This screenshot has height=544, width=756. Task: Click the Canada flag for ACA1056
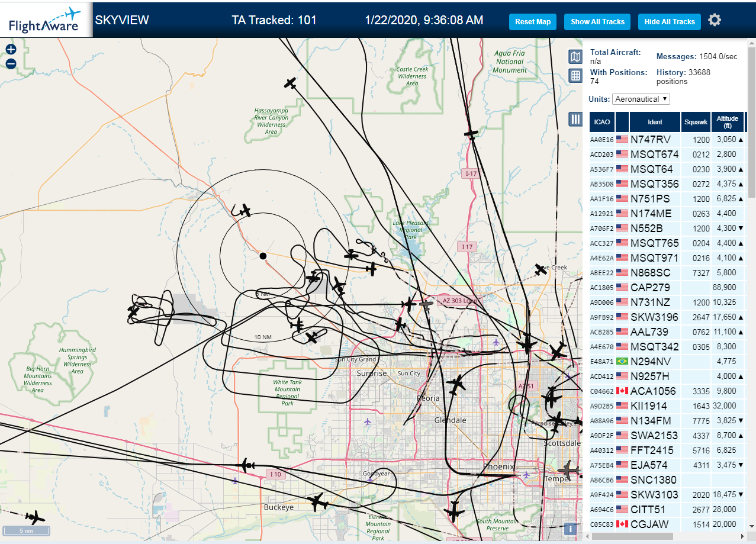[622, 391]
